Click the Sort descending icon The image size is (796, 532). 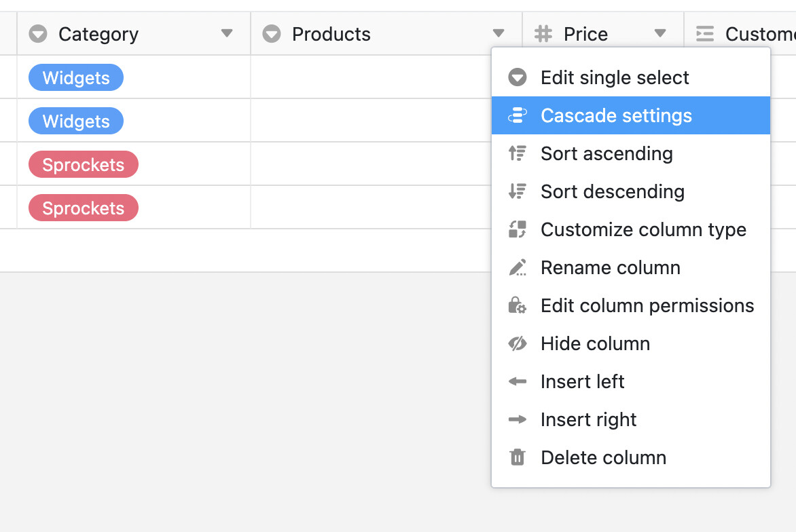point(518,192)
